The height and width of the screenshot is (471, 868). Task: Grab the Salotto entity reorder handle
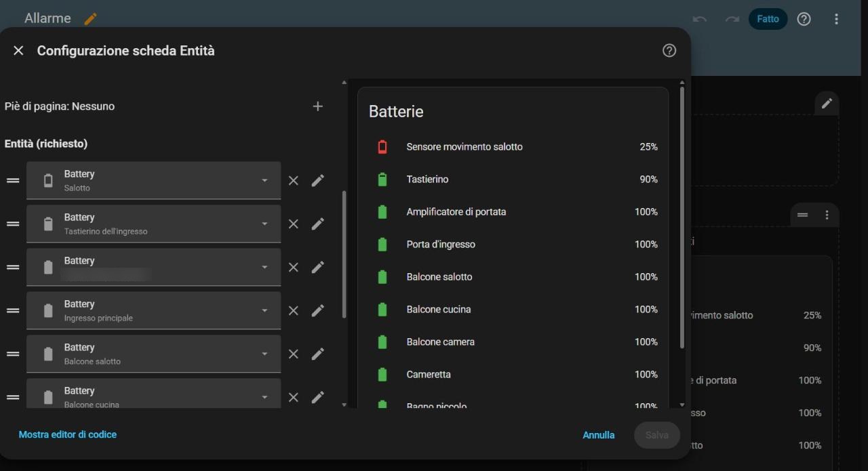(13, 180)
